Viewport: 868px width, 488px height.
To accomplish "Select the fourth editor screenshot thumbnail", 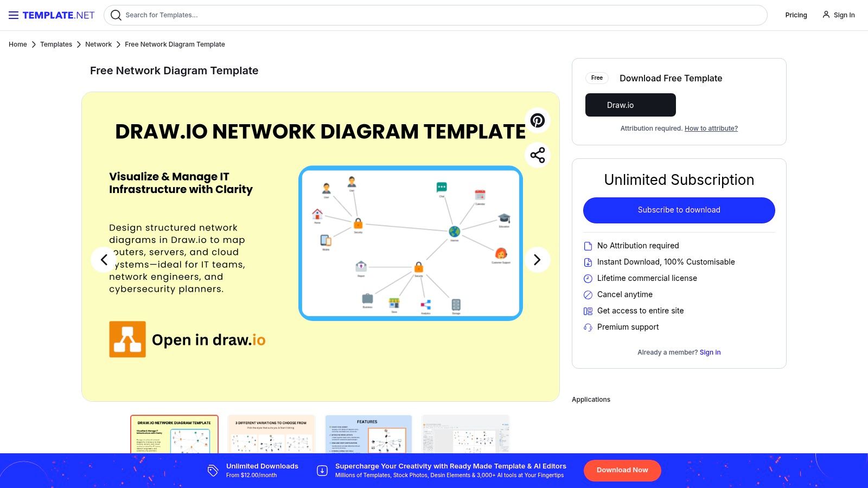I will point(465,434).
